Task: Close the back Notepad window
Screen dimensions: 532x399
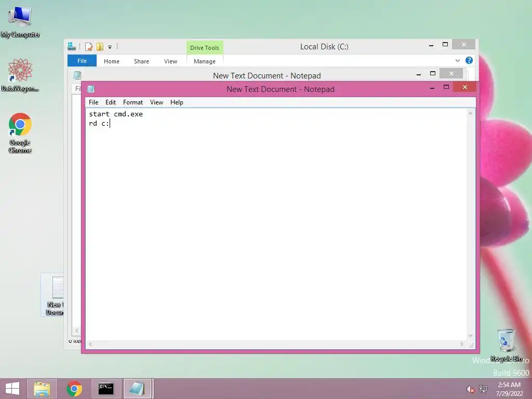Action: click(451, 73)
